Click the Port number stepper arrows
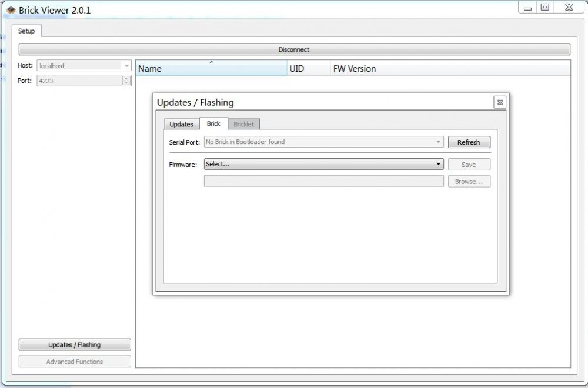The image size is (588, 388). 126,81
